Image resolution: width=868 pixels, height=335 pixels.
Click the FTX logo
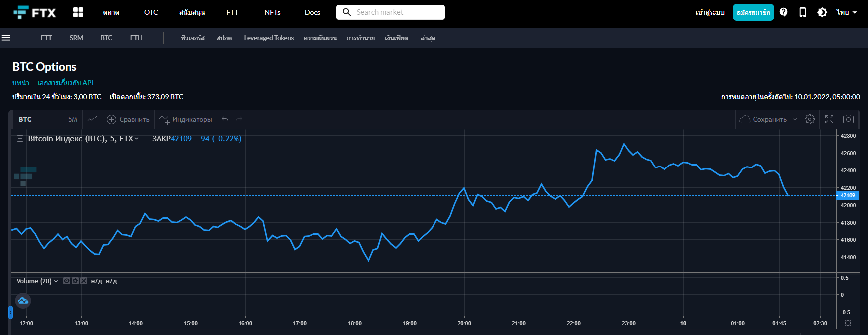tap(34, 12)
